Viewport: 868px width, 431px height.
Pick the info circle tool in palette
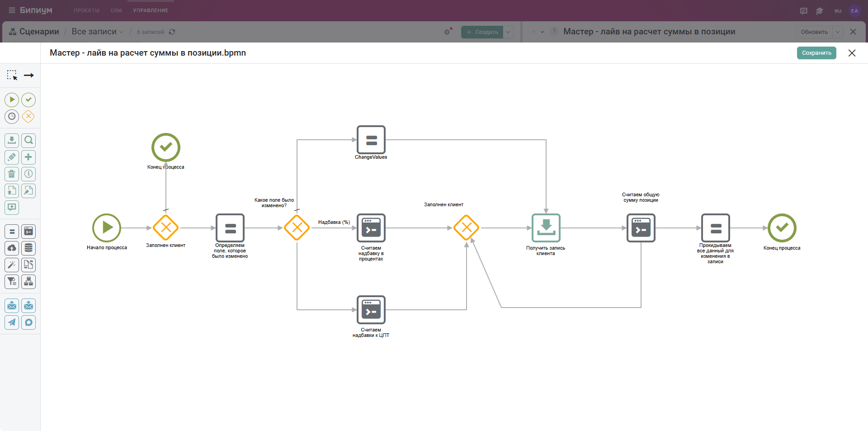[28, 174]
